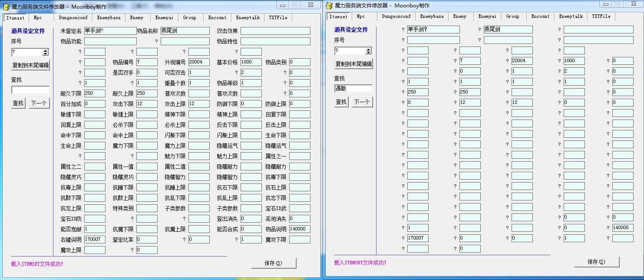Click 复制到末尾编辑 button in right window
The height and width of the screenshot is (280, 644).
pyautogui.click(x=354, y=64)
